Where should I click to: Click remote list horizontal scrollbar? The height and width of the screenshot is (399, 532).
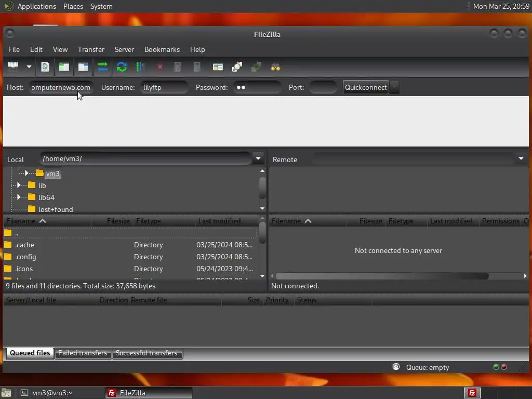(382, 276)
